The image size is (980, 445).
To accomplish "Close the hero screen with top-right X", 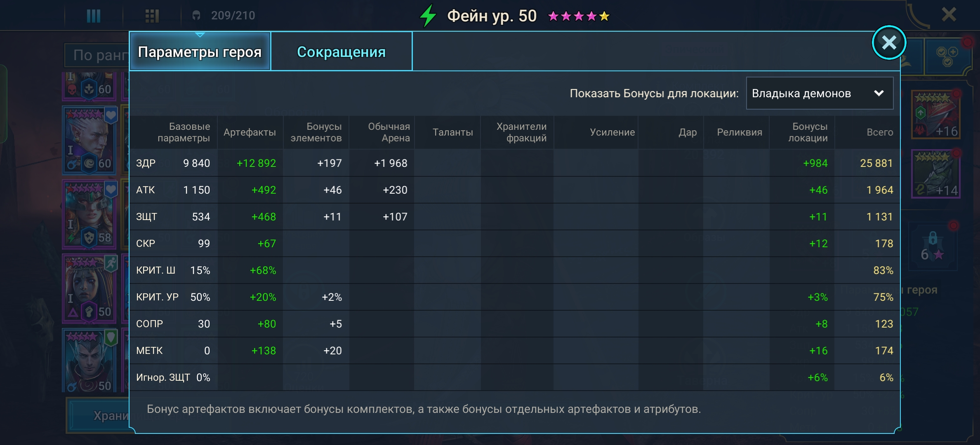I will tap(949, 15).
